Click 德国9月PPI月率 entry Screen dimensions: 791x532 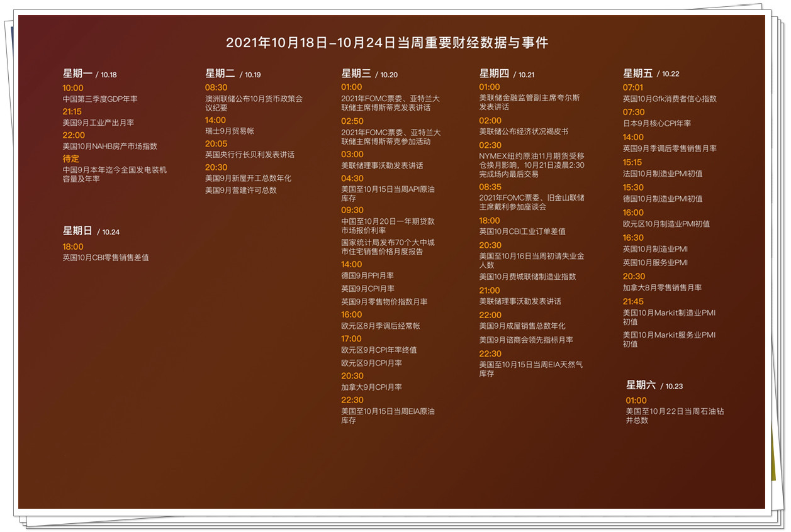(368, 274)
